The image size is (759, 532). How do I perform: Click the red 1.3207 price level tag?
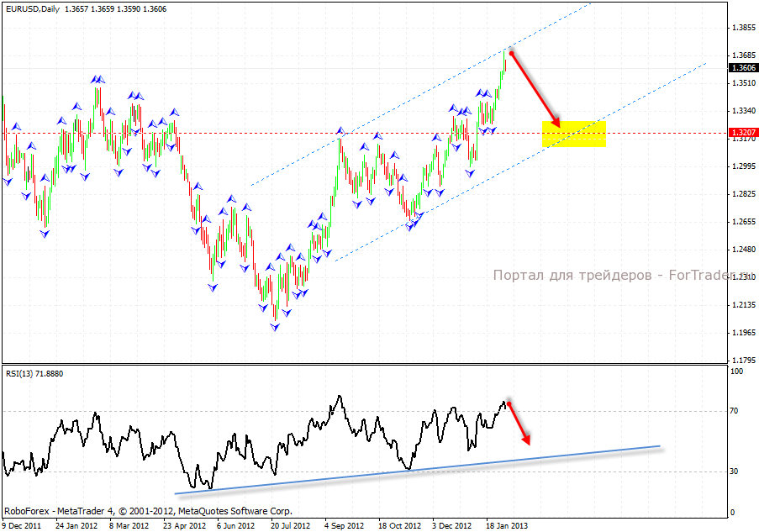point(744,133)
